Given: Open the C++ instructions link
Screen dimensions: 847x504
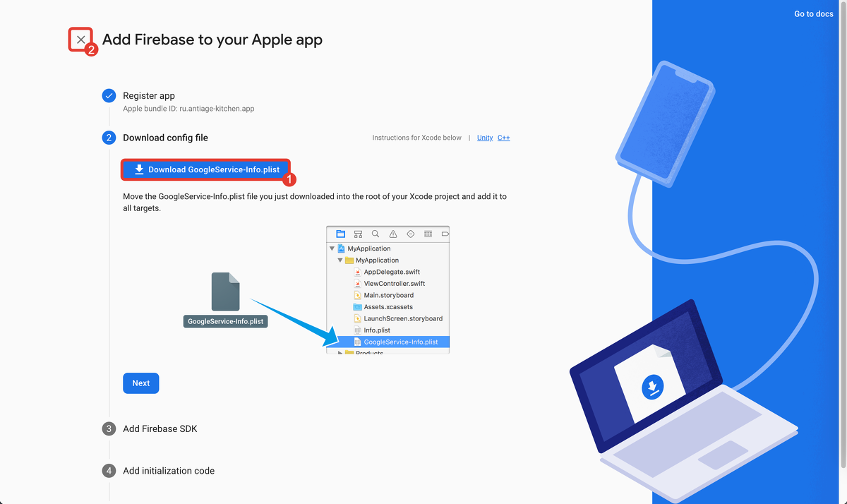Looking at the screenshot, I should tap(503, 138).
